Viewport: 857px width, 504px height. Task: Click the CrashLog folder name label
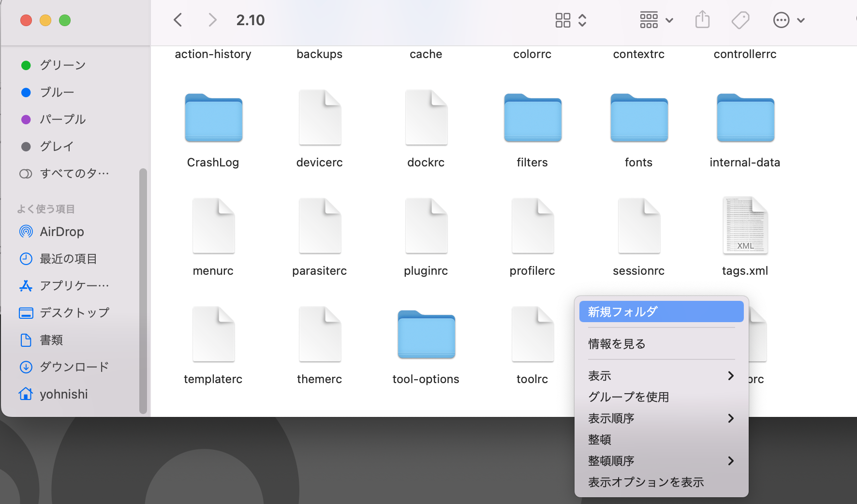[x=213, y=162]
